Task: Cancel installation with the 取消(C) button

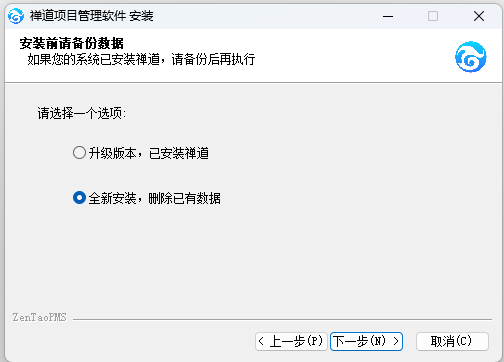Action: 452,341
